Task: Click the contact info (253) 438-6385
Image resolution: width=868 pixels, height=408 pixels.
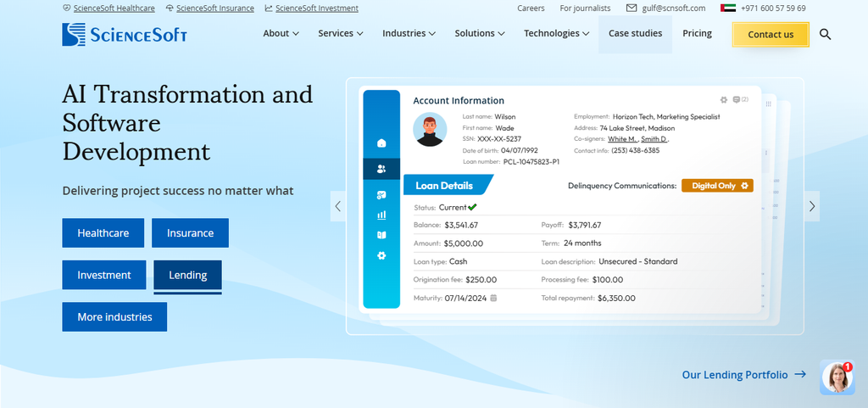Action: [x=636, y=150]
